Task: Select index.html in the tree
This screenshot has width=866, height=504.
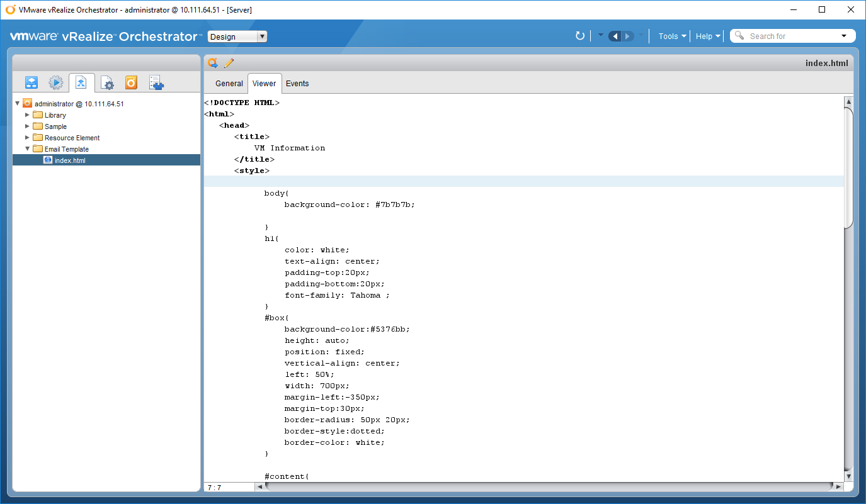Action: pyautogui.click(x=69, y=160)
